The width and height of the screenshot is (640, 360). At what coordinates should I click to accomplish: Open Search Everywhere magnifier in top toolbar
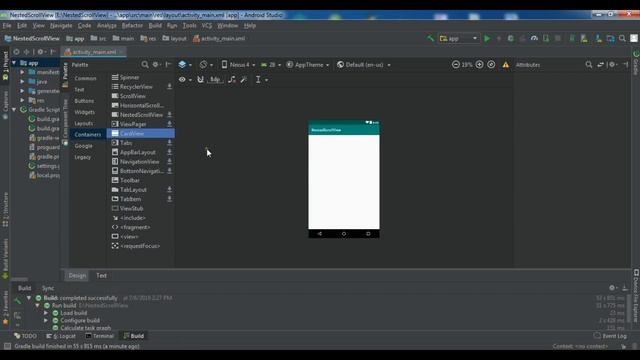click(622, 38)
